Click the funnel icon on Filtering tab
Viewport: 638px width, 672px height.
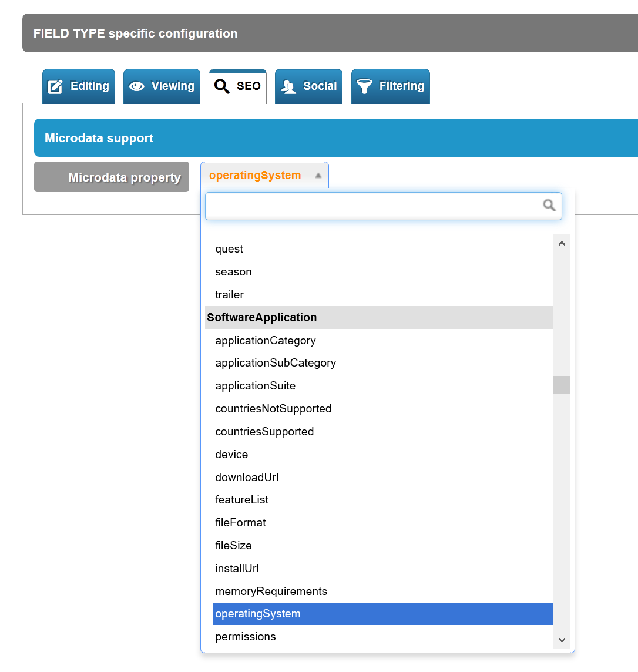pyautogui.click(x=364, y=86)
